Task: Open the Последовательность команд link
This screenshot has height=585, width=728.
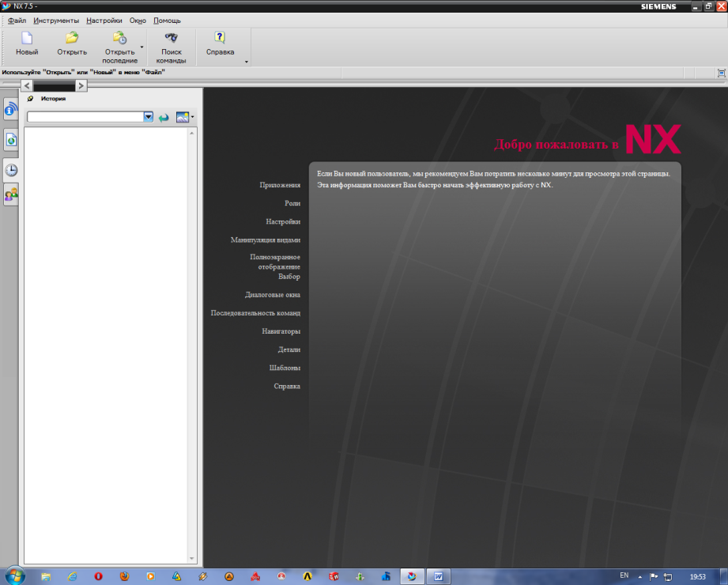Action: 255,313
